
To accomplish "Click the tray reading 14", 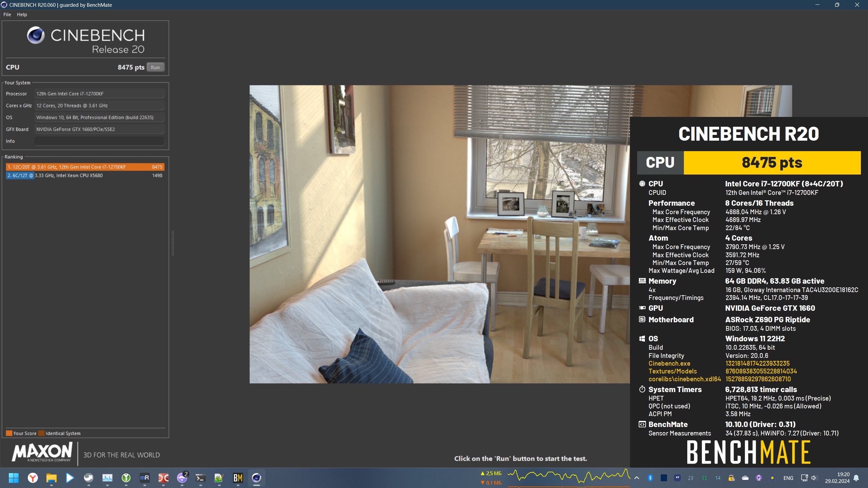I will (718, 478).
